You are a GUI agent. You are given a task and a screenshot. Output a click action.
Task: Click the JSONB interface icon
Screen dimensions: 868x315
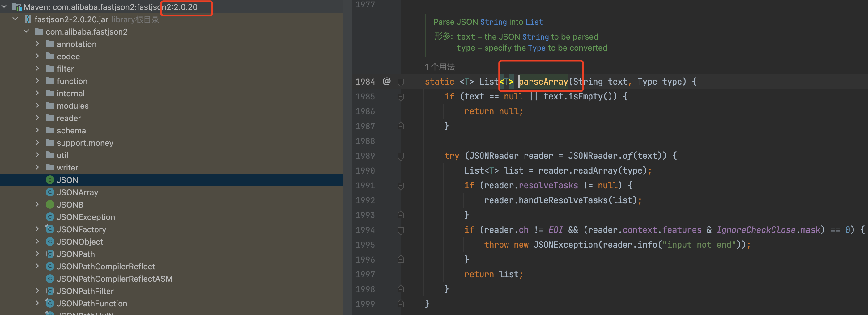[x=50, y=204]
